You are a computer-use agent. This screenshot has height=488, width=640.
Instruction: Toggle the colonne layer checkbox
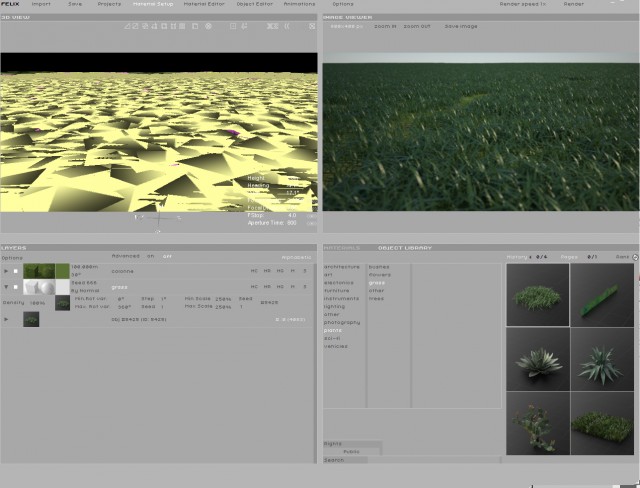(x=16, y=271)
